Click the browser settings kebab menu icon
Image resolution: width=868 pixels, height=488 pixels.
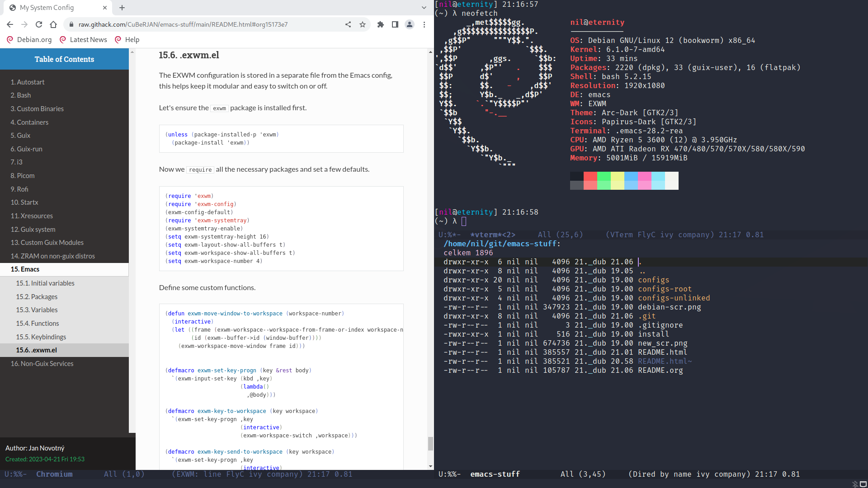click(424, 24)
